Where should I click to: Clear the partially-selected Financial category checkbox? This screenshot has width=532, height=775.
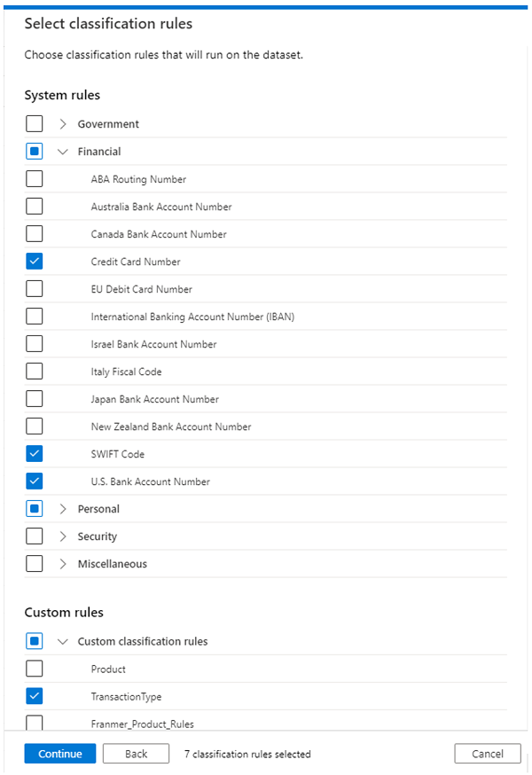34,151
